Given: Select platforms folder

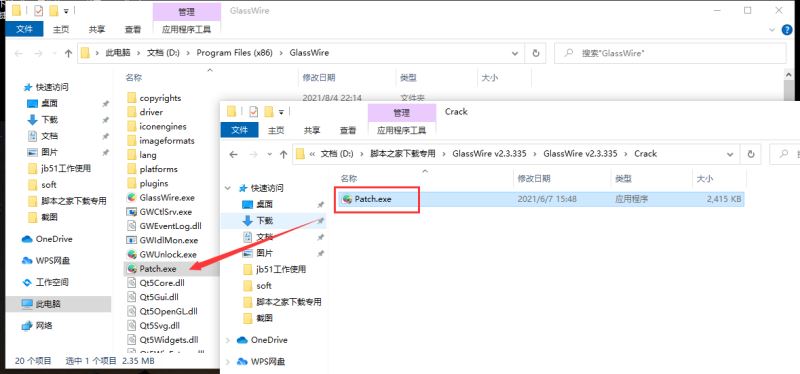Looking at the screenshot, I should pos(158,169).
